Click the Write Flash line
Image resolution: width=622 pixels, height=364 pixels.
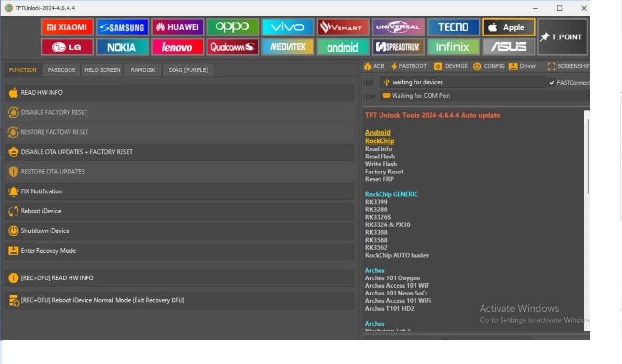click(381, 164)
